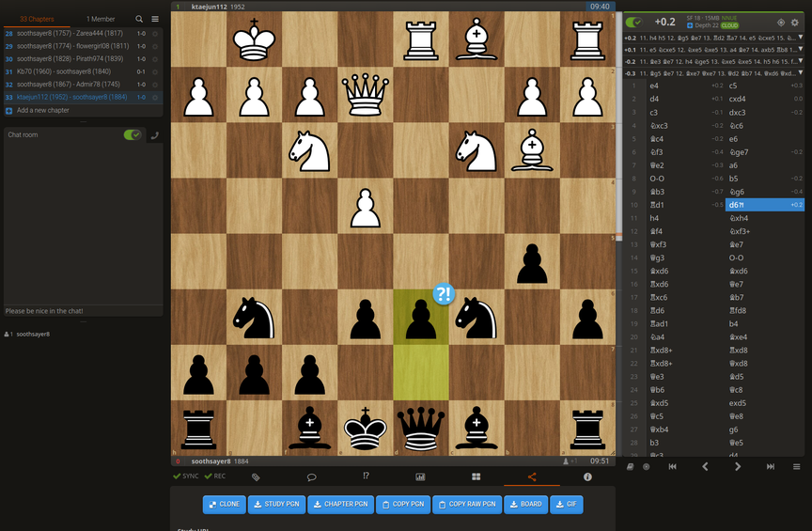Open the comments speech bubble tab
812x531 pixels.
311,476
